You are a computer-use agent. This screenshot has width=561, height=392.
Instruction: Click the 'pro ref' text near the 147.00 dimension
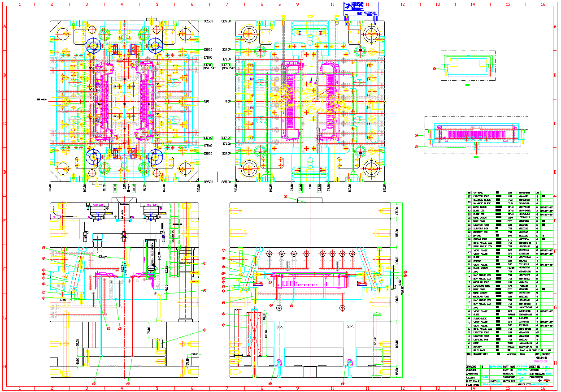(x=210, y=69)
